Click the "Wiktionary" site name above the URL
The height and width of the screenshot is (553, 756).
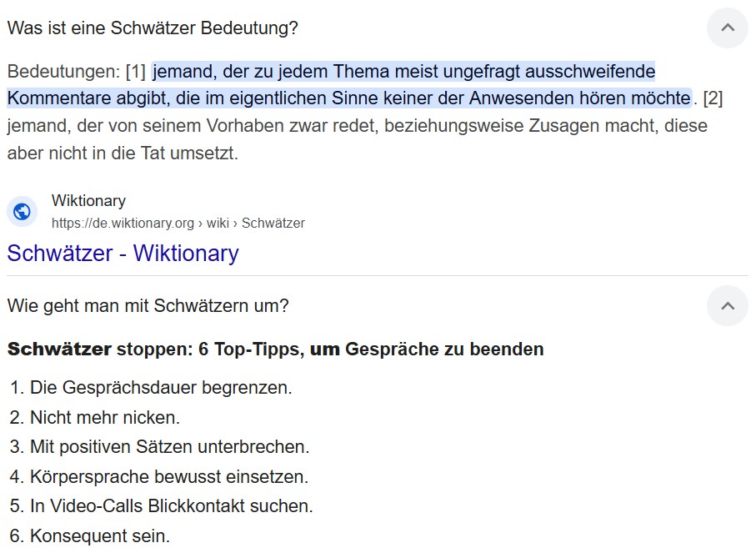click(88, 201)
